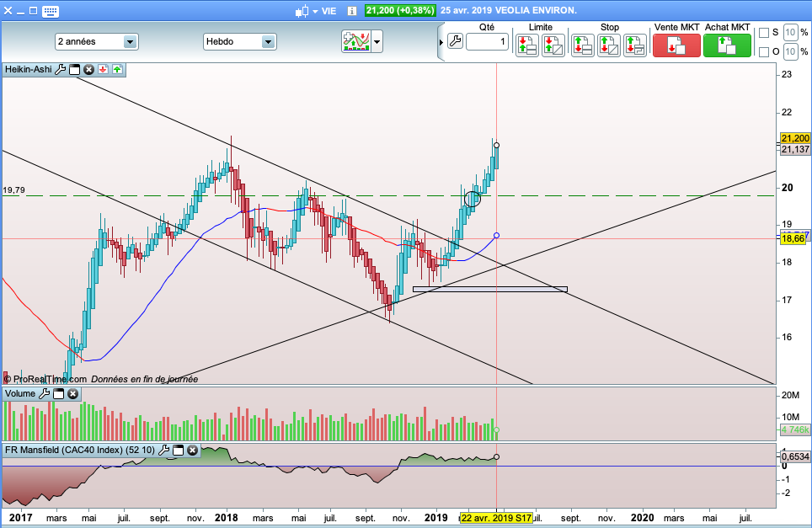Click the small circle drawn on the chart

pyautogui.click(x=473, y=199)
